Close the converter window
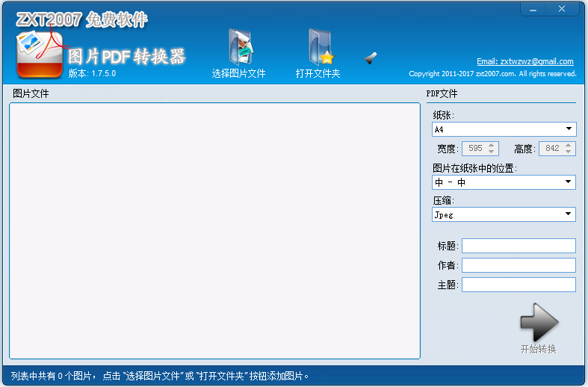Image resolution: width=588 pixels, height=387 pixels. pyautogui.click(x=562, y=10)
